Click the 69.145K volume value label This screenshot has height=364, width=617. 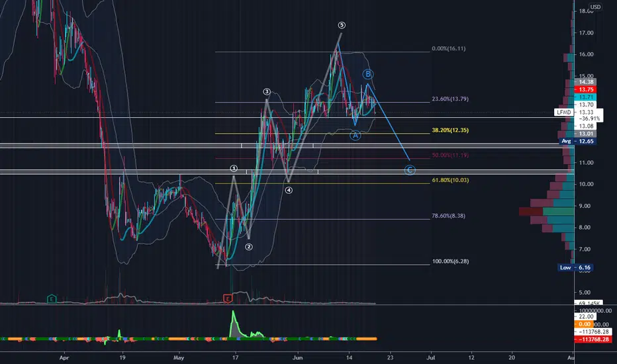589,302
